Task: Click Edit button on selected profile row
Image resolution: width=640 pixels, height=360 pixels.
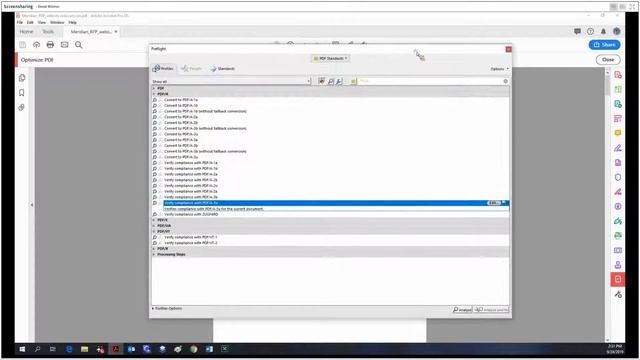Action: (x=493, y=203)
